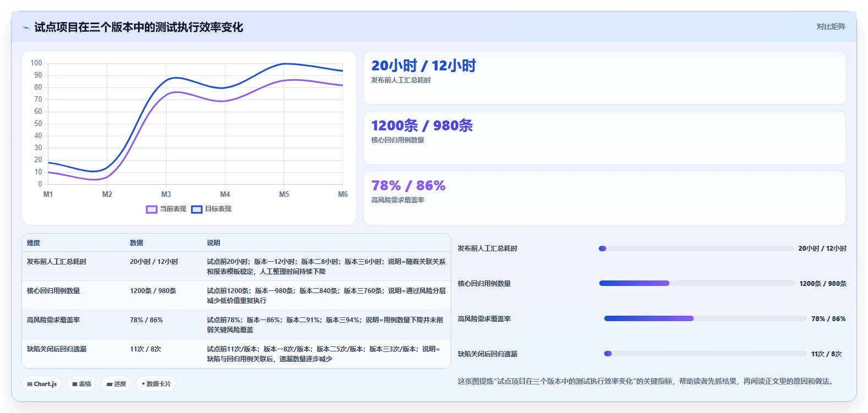
Task: Click the 对比矩阵 label in the header
Action: (x=831, y=26)
